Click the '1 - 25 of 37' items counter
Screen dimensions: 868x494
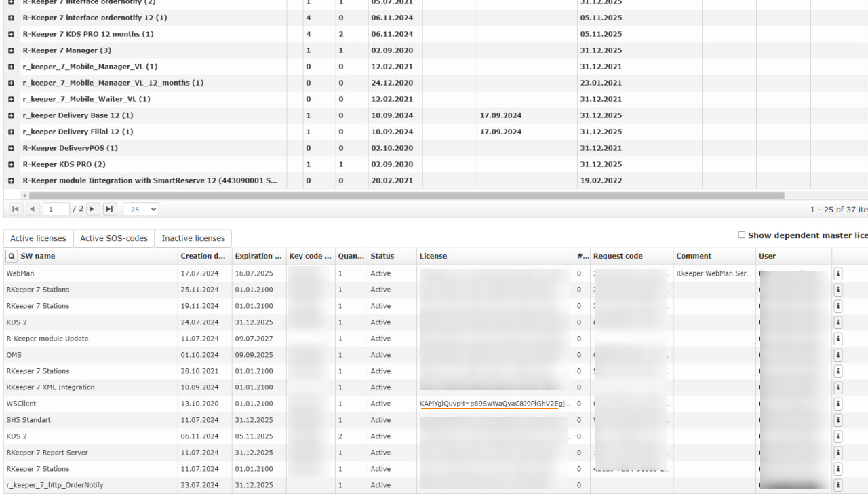(839, 210)
